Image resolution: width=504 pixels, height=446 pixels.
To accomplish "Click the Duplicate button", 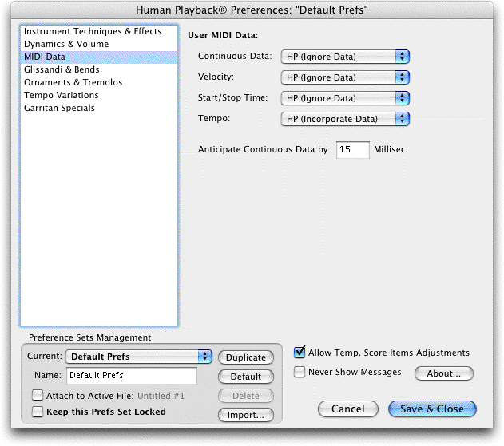I will point(246,357).
